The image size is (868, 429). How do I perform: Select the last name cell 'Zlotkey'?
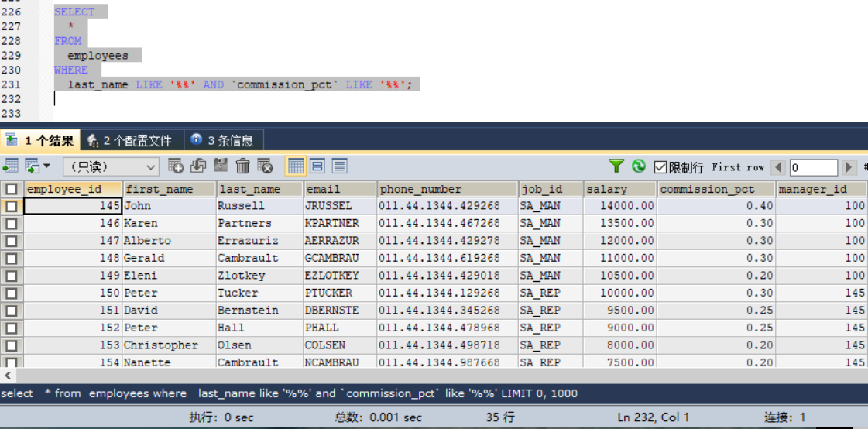click(x=260, y=276)
